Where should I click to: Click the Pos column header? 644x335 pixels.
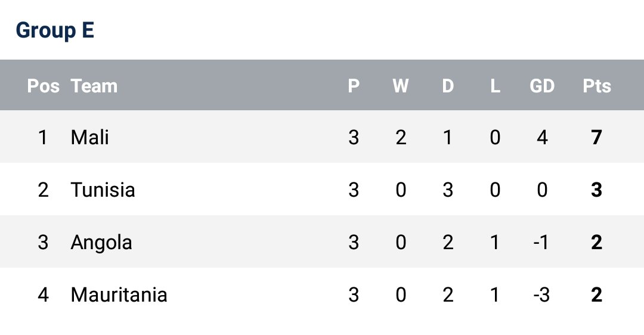(x=43, y=86)
